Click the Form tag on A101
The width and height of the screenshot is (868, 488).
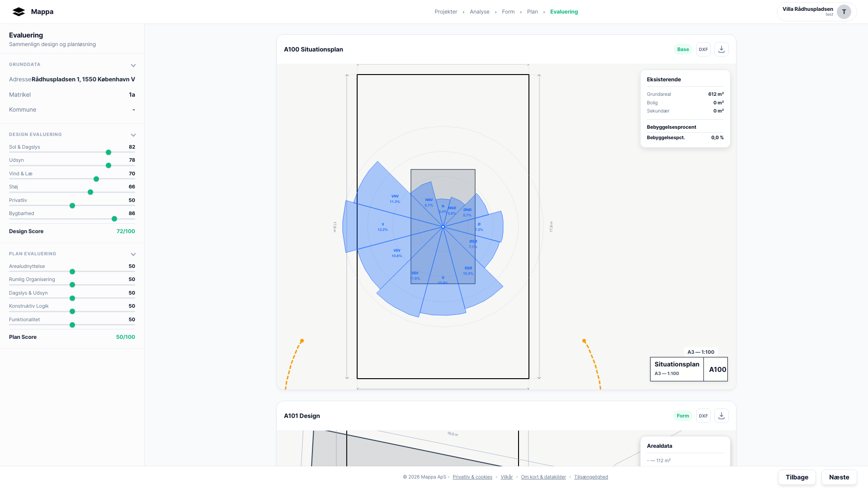[683, 416]
